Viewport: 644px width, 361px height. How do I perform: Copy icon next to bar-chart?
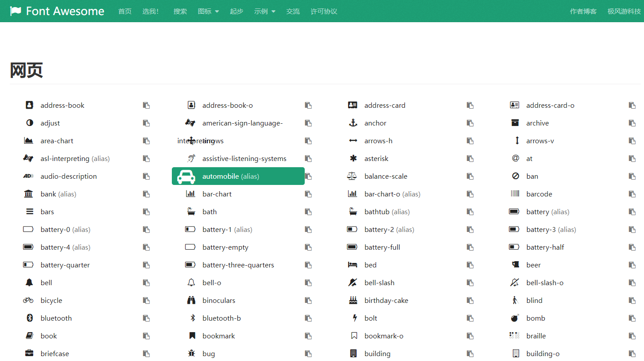[x=308, y=194]
